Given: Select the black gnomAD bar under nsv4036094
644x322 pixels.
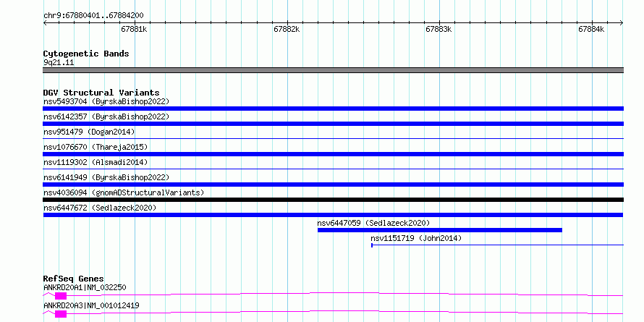Looking at the screenshot, I should [333, 200].
